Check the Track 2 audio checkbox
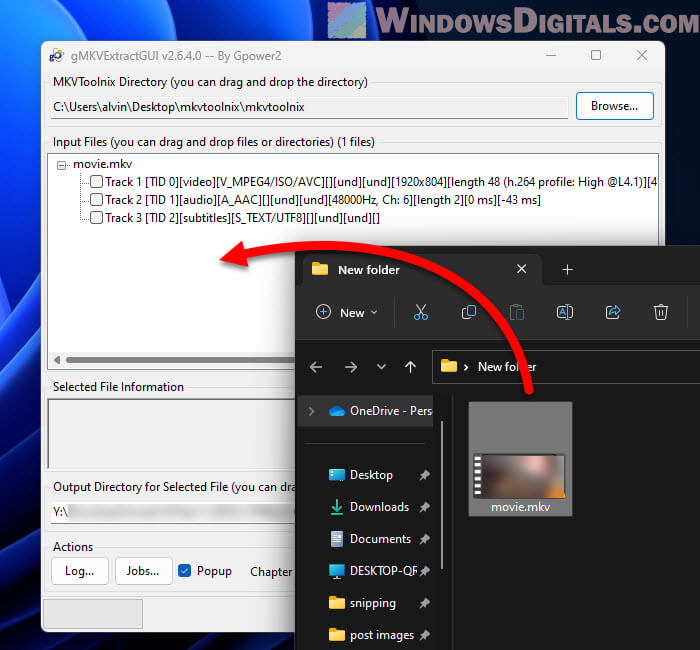The image size is (700, 650). pos(96,200)
